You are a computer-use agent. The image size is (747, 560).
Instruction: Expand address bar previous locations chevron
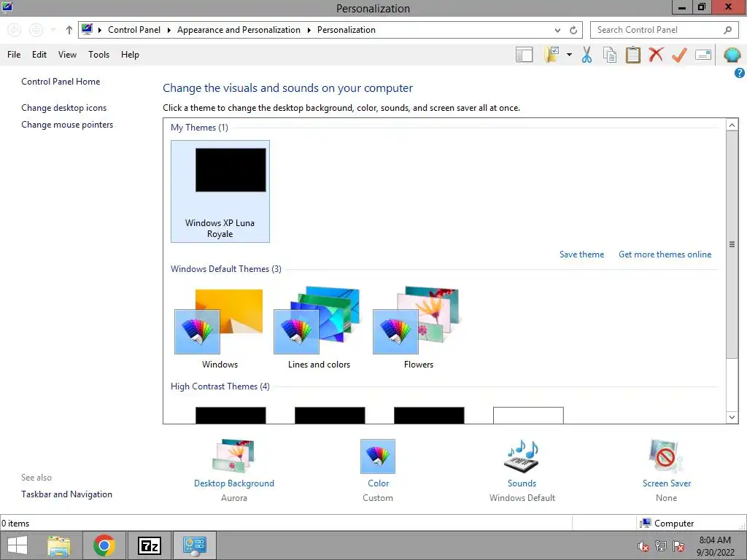(x=557, y=30)
